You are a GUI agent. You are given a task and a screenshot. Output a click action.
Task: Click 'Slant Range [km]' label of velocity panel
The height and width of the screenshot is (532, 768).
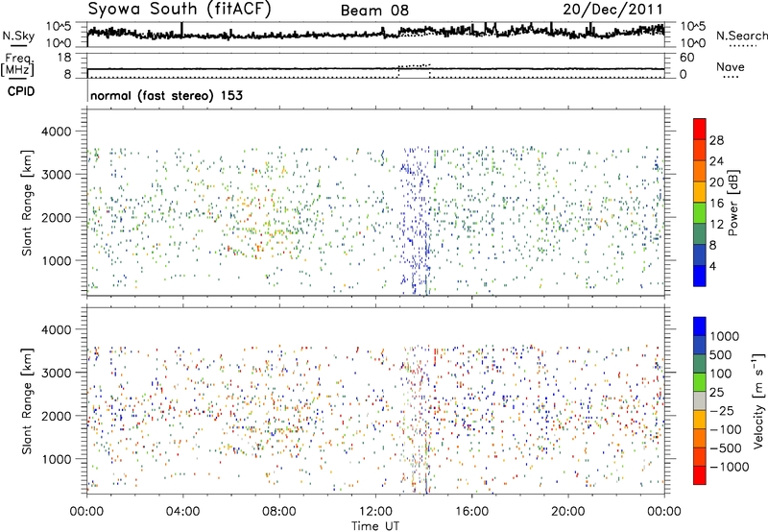[x=27, y=400]
